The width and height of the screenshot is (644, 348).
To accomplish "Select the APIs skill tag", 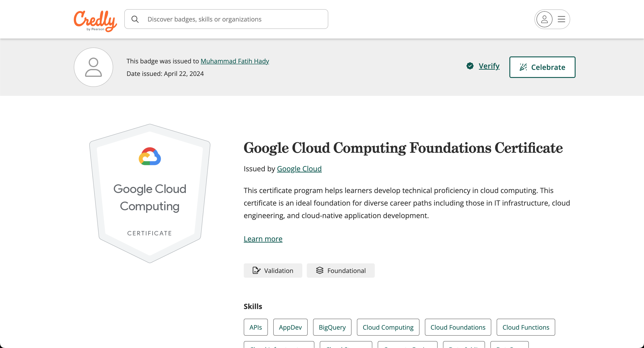I will 256,327.
